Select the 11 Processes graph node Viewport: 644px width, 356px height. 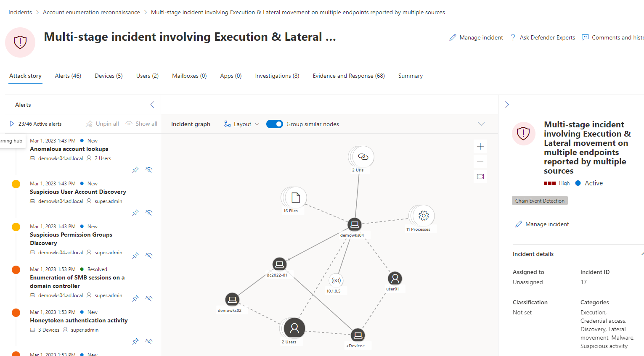(423, 216)
